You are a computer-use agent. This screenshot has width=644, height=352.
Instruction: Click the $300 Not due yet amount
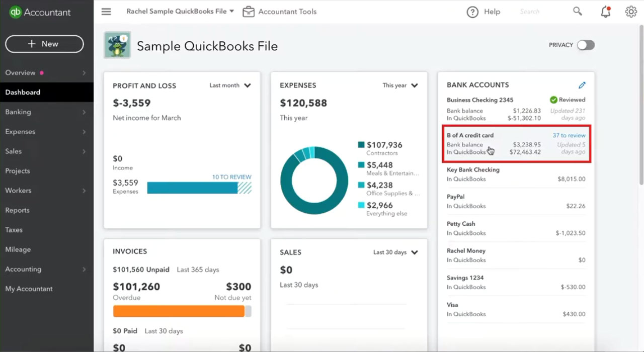tap(238, 287)
